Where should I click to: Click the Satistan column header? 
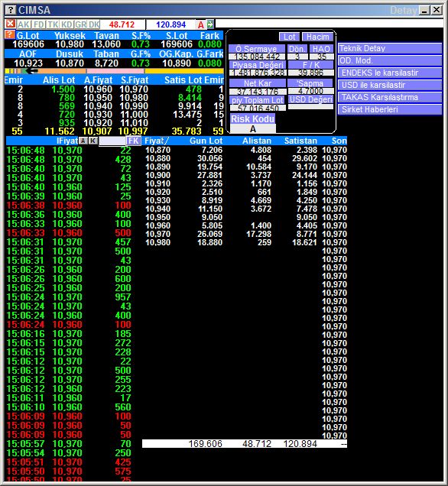coord(300,141)
